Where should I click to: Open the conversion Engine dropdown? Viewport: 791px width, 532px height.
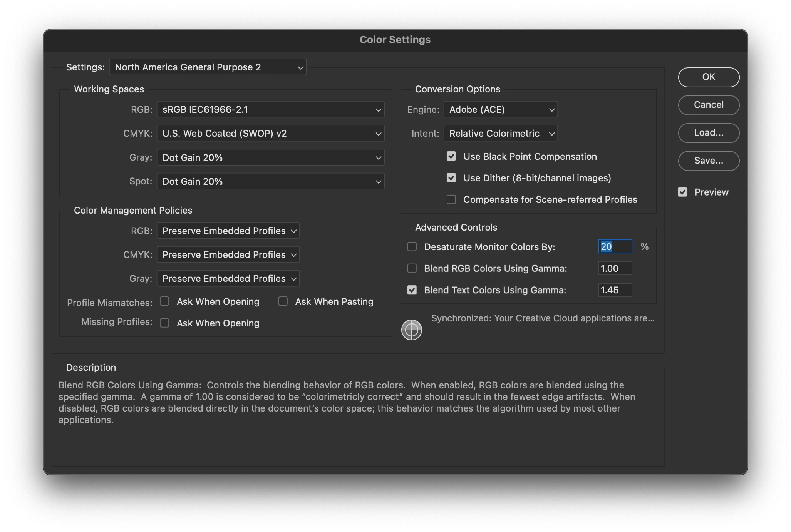coord(500,110)
